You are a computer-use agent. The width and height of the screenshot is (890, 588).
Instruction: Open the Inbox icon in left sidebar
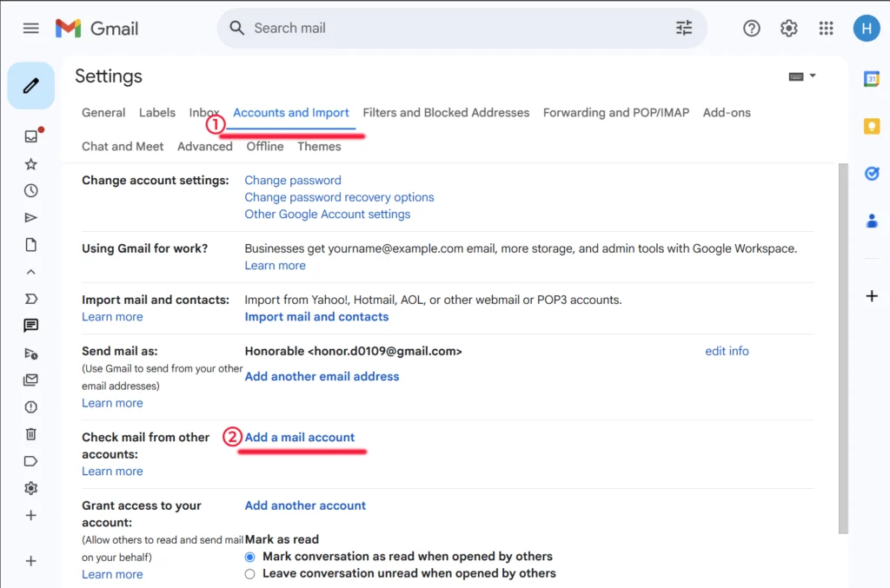point(30,136)
